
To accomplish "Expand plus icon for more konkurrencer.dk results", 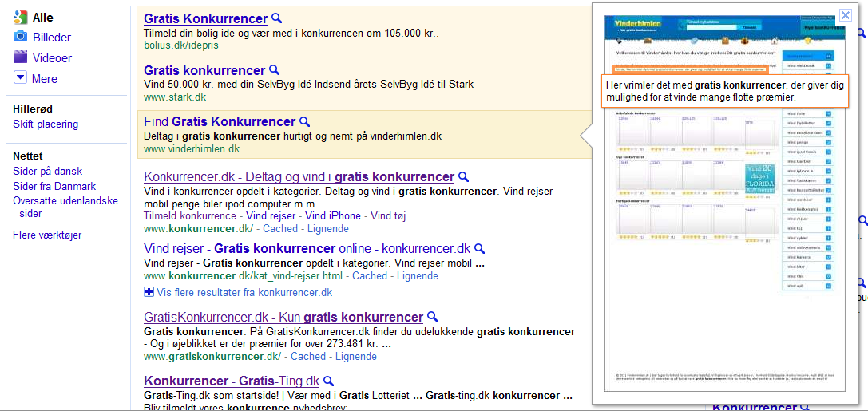I will (x=149, y=292).
